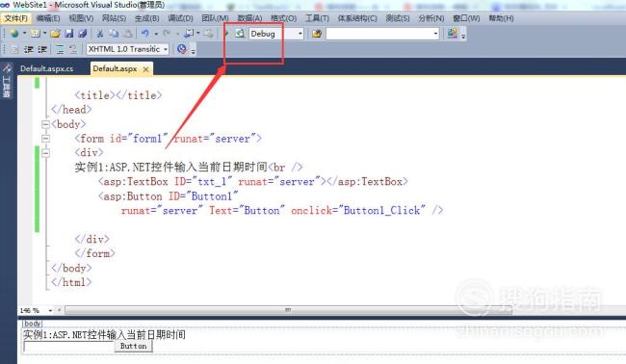
Task: Click the Check Accessibility globe icon
Action: pyautogui.click(x=182, y=49)
